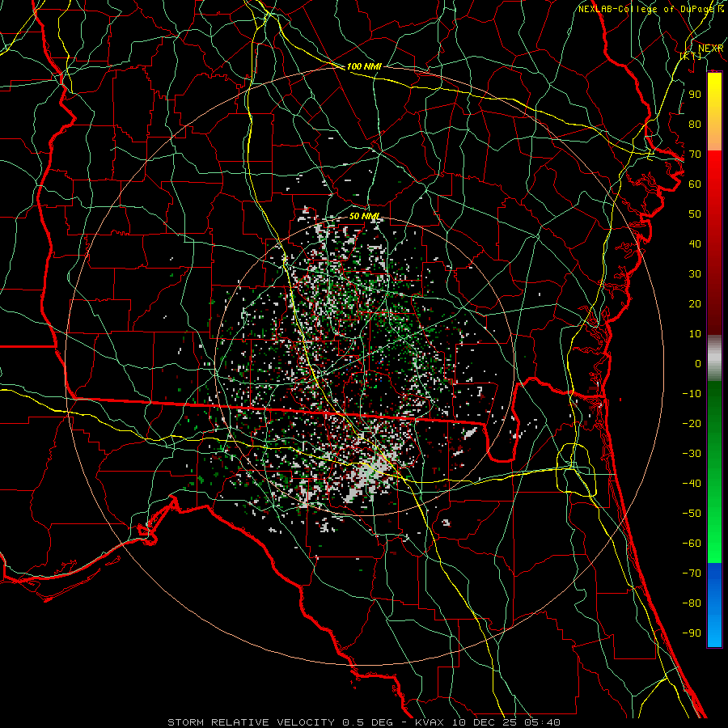Click the STORM RELATIVE VELOCITY caption text
Image resolution: width=728 pixels, height=728 pixels.
pos(251,722)
